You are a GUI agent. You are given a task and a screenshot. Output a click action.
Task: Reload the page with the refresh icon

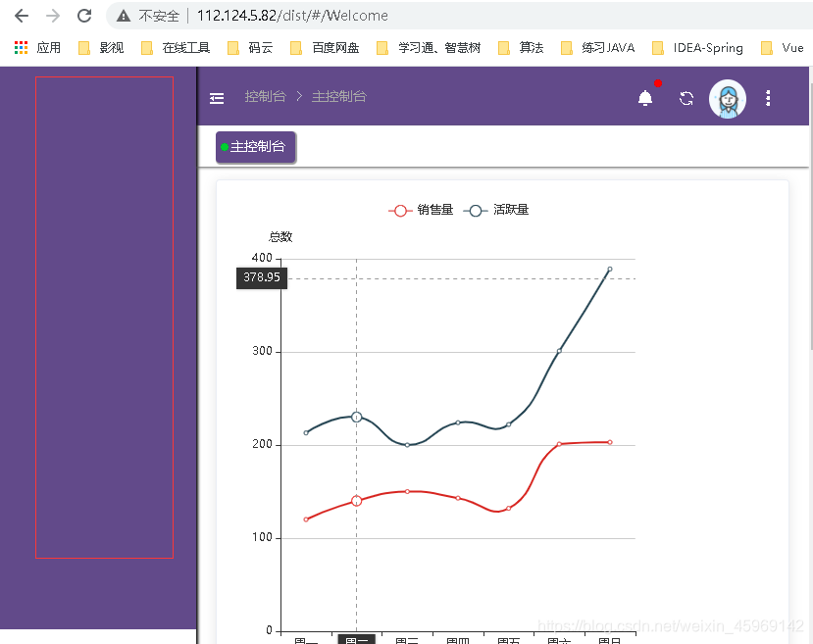click(x=84, y=16)
